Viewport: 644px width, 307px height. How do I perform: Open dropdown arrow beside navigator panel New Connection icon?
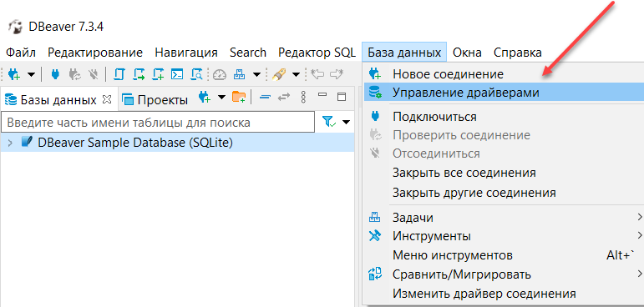[x=222, y=98]
